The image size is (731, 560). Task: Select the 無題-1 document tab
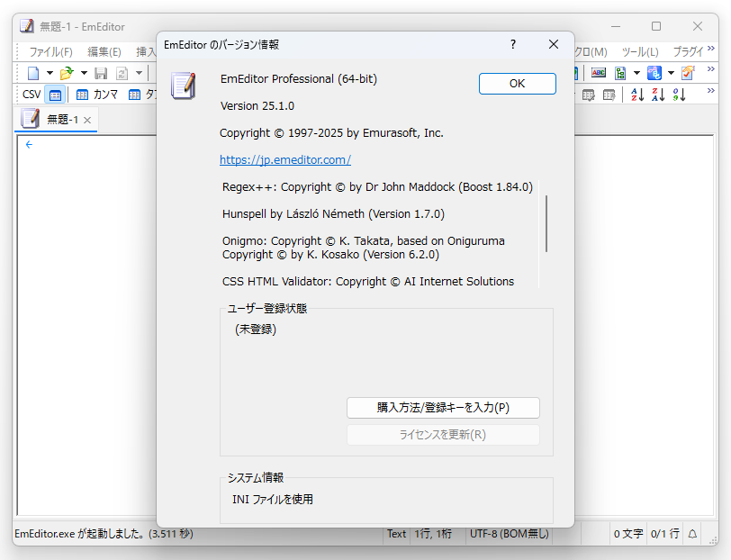54,118
